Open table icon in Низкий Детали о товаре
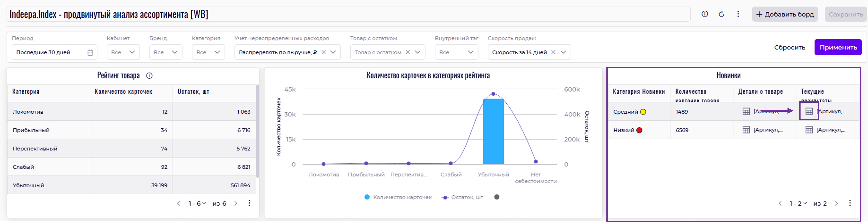 [x=746, y=130]
